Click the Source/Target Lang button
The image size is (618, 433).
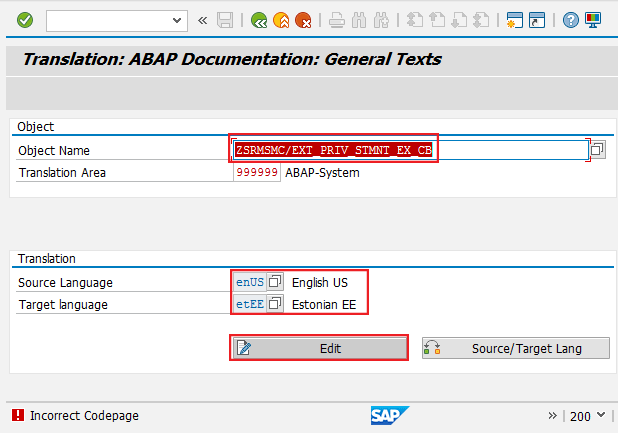515,348
